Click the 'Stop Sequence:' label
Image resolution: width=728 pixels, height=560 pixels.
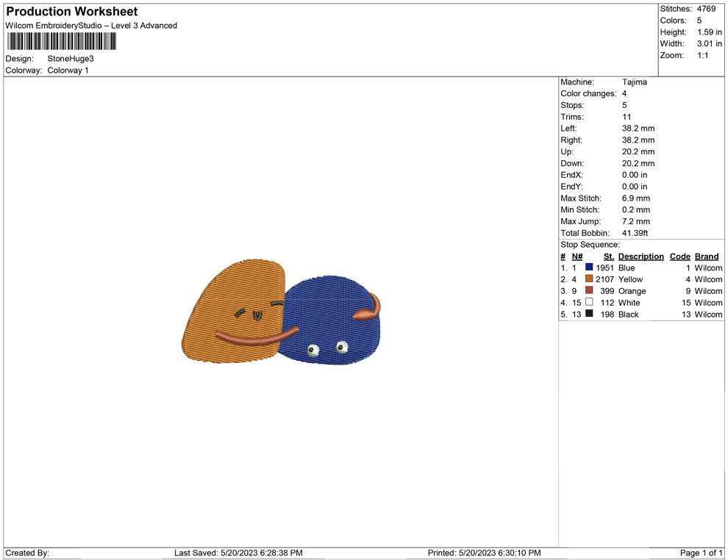point(590,245)
